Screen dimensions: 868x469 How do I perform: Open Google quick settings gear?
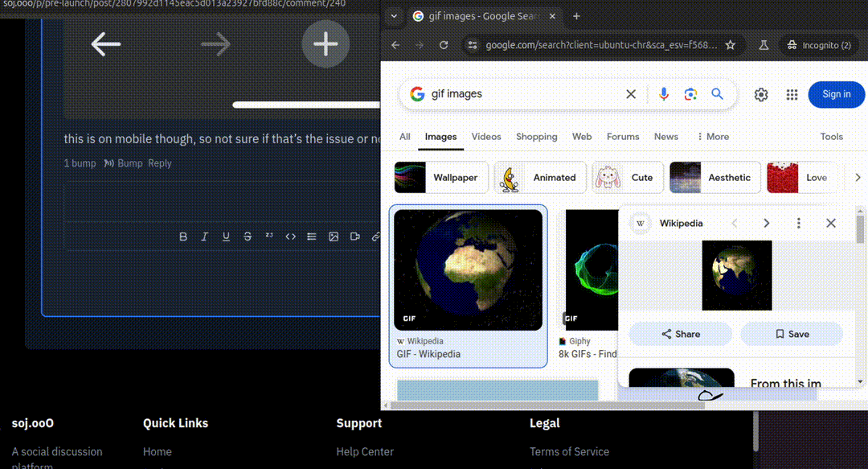click(761, 95)
